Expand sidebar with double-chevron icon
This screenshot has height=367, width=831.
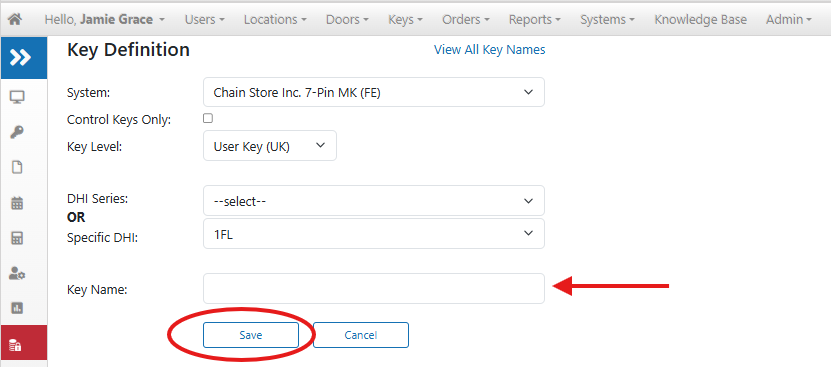[20, 57]
